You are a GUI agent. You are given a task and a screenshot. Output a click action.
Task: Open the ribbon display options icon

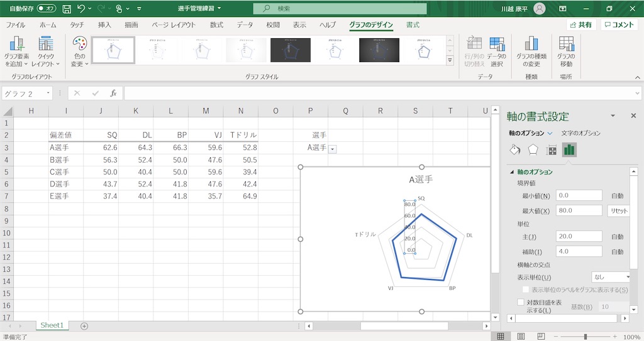click(x=563, y=9)
